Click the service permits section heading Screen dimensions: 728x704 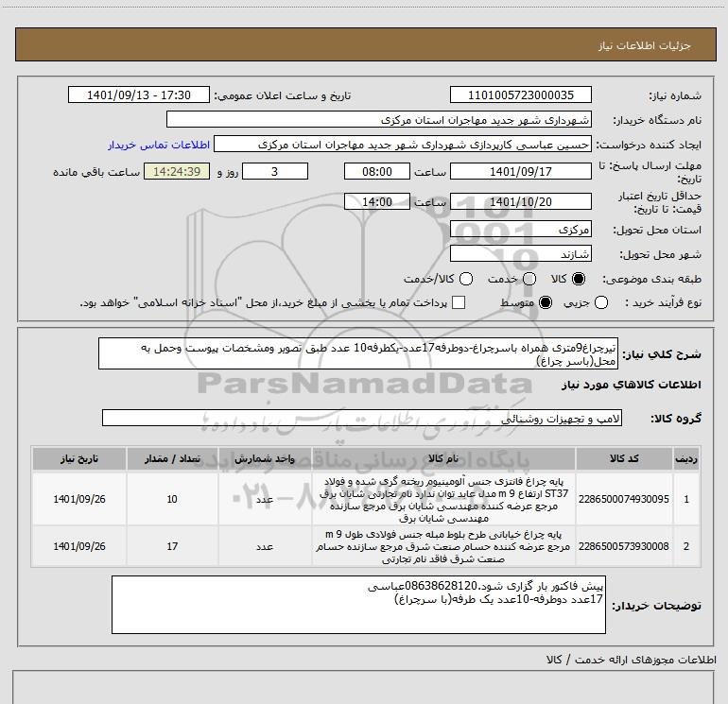coord(632,660)
